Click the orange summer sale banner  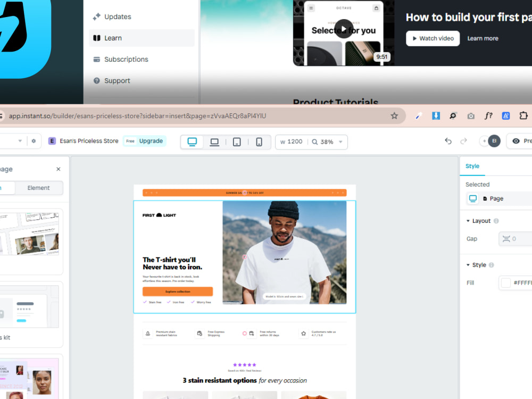(x=244, y=193)
